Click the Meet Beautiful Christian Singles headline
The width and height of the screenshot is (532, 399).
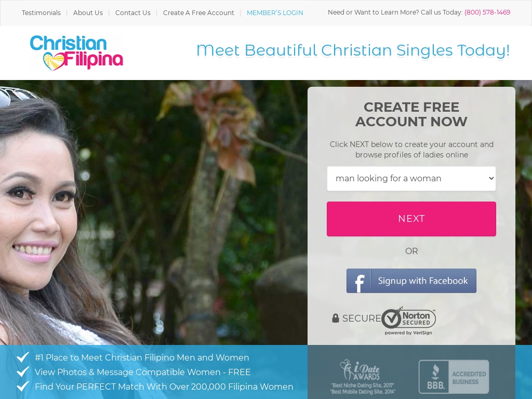tap(353, 50)
